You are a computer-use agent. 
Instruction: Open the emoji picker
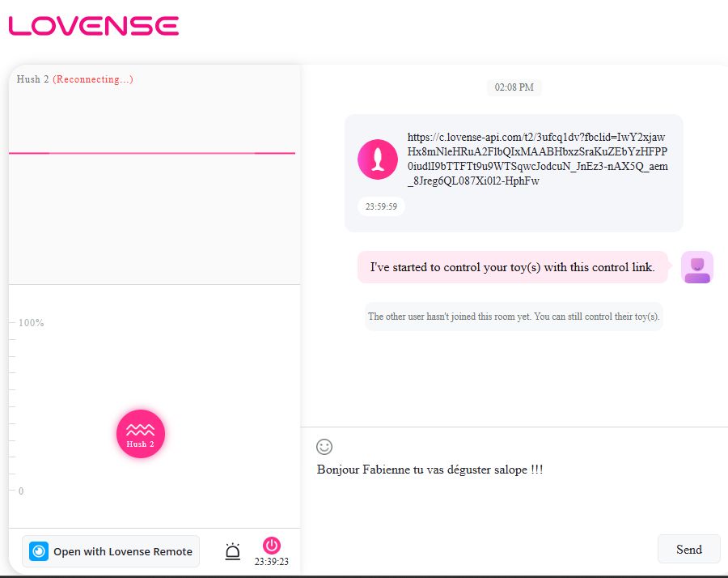coord(324,447)
